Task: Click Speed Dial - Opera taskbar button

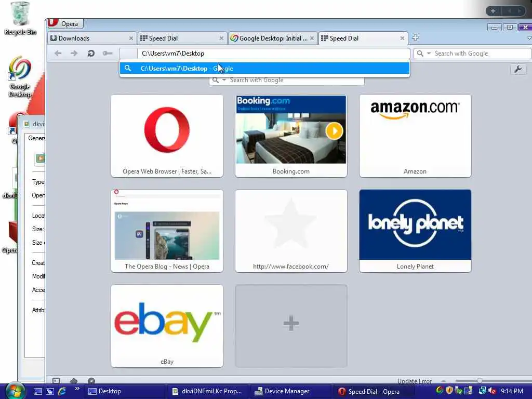Action: pos(374,391)
